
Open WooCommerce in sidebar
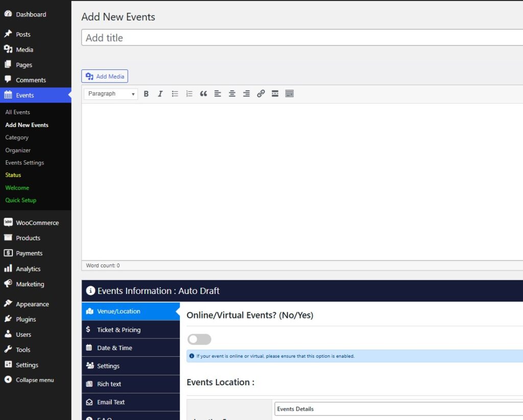click(x=35, y=223)
